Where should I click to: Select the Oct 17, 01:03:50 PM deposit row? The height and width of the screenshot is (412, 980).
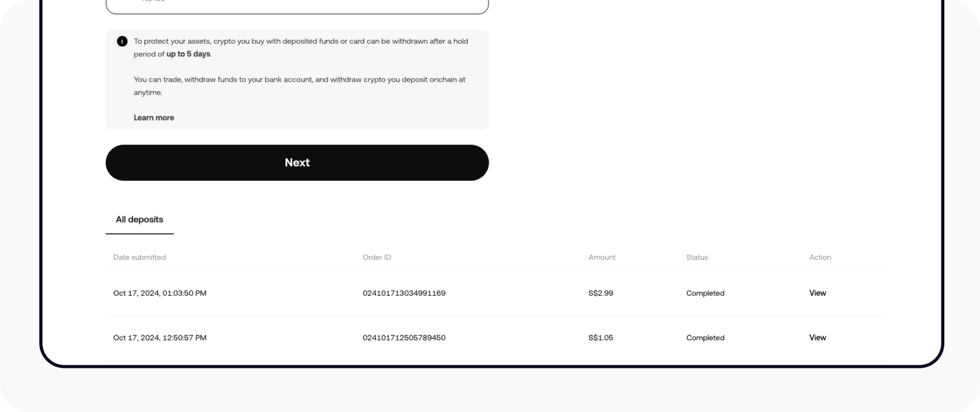pos(160,293)
